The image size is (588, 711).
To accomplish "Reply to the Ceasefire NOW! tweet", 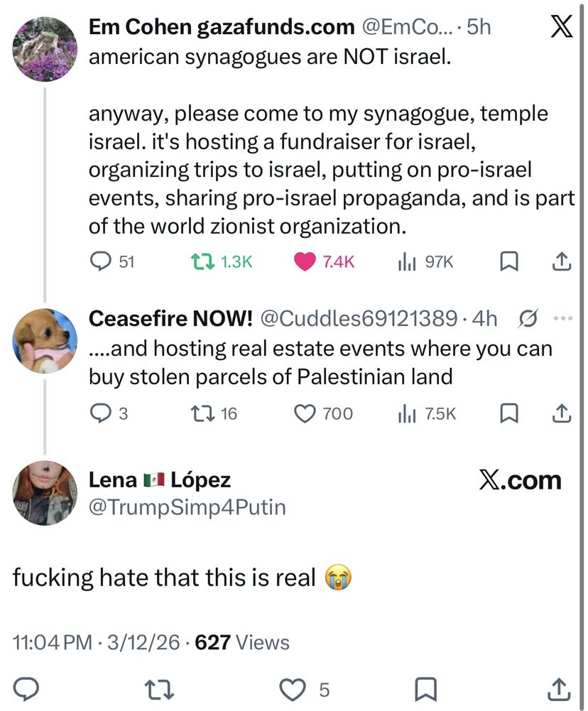I will click(101, 413).
